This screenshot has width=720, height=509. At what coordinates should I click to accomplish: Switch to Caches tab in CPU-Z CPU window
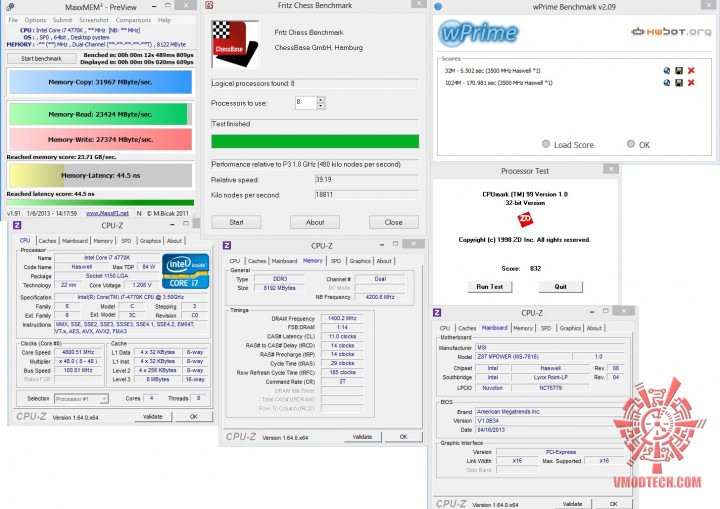point(47,241)
